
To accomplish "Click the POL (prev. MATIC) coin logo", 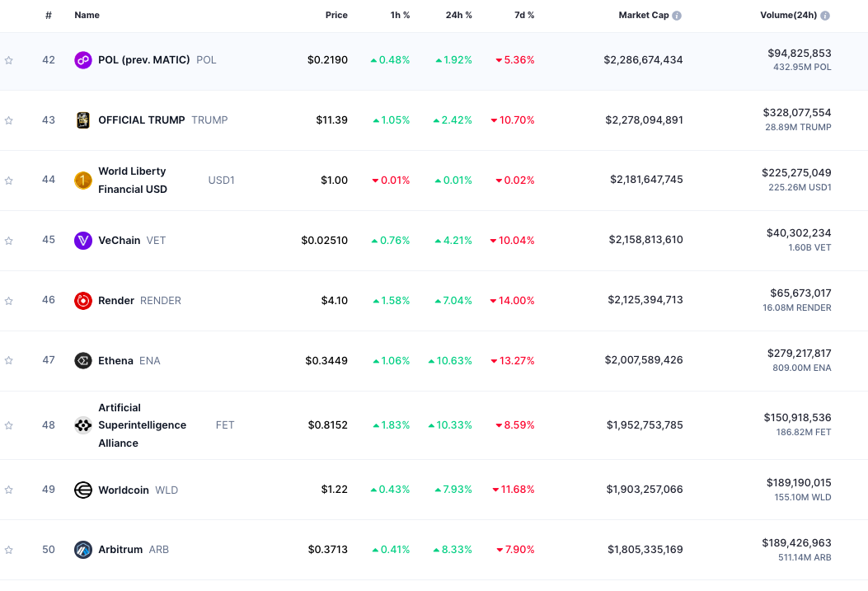I will pyautogui.click(x=83, y=60).
